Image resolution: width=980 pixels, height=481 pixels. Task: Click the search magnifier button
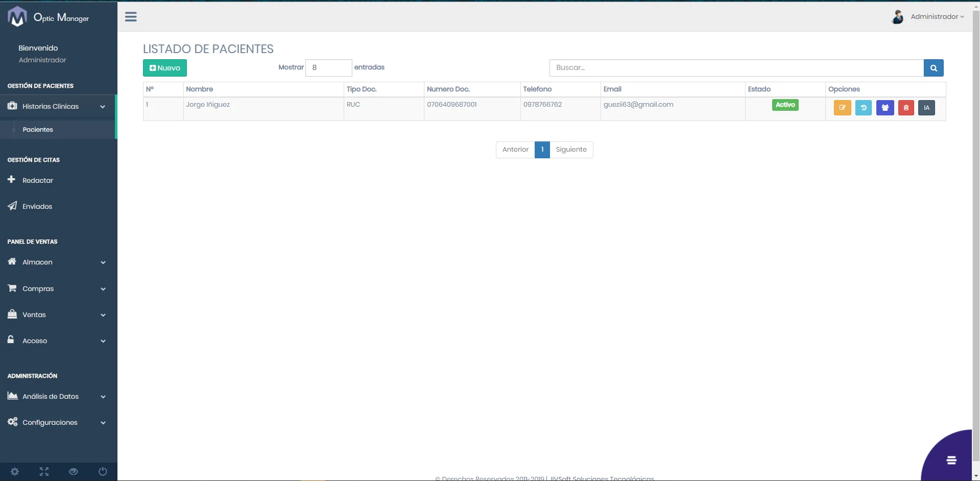(x=934, y=68)
